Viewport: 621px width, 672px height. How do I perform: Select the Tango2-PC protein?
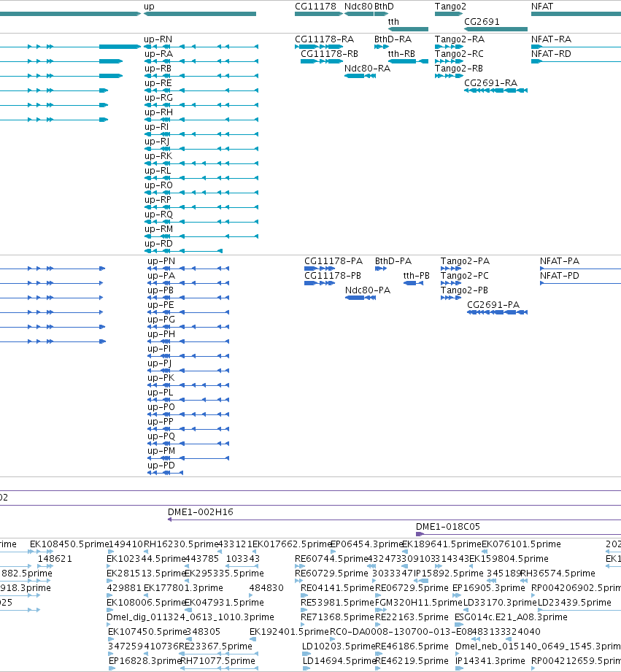point(451,283)
